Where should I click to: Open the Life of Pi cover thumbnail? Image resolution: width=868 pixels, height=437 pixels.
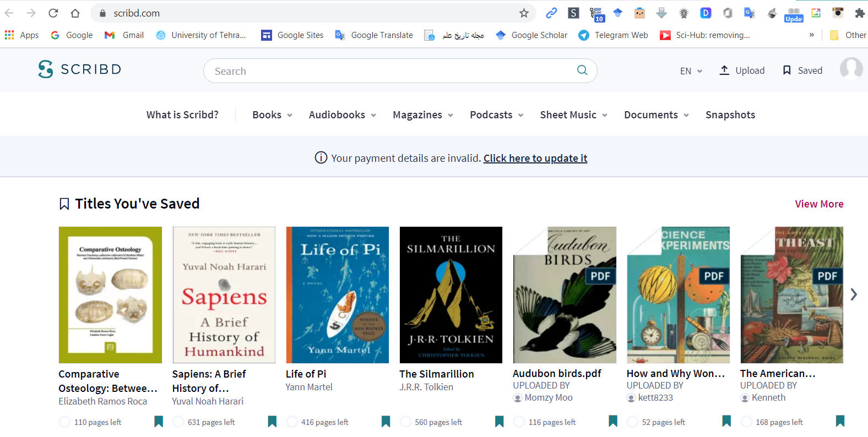tap(338, 295)
